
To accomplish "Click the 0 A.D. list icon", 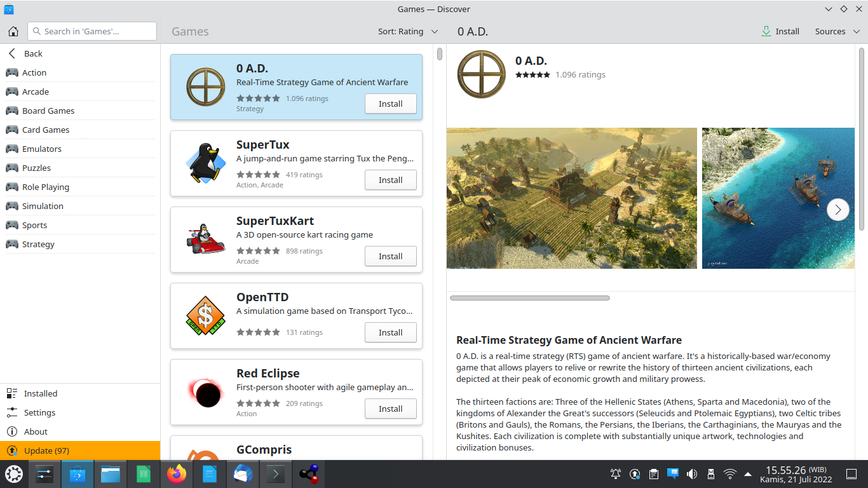I will pyautogui.click(x=206, y=87).
